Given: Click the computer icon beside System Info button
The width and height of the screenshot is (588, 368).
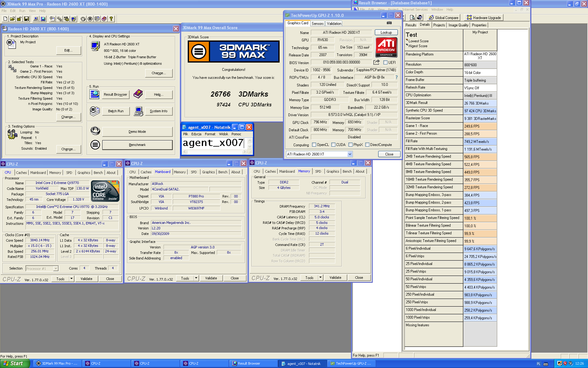Looking at the screenshot, I should coord(138,111).
